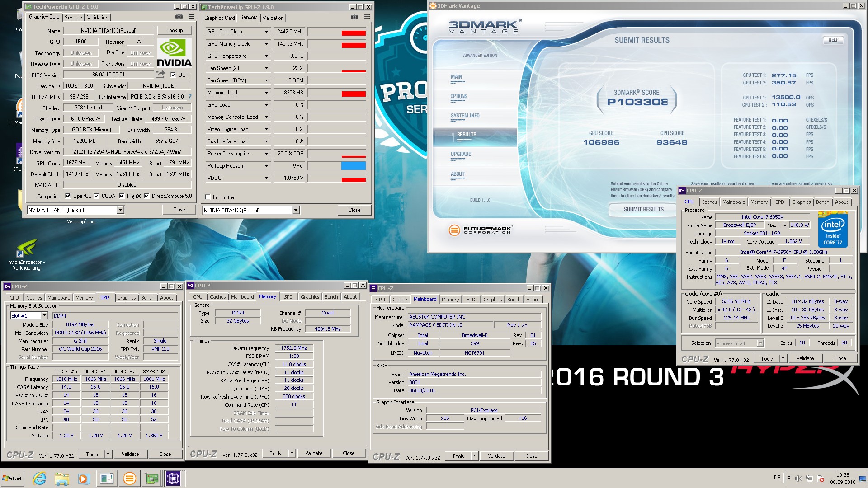Open Graphics tab in CPU-Z SPD window
This screenshot has height=488, width=868.
126,298
